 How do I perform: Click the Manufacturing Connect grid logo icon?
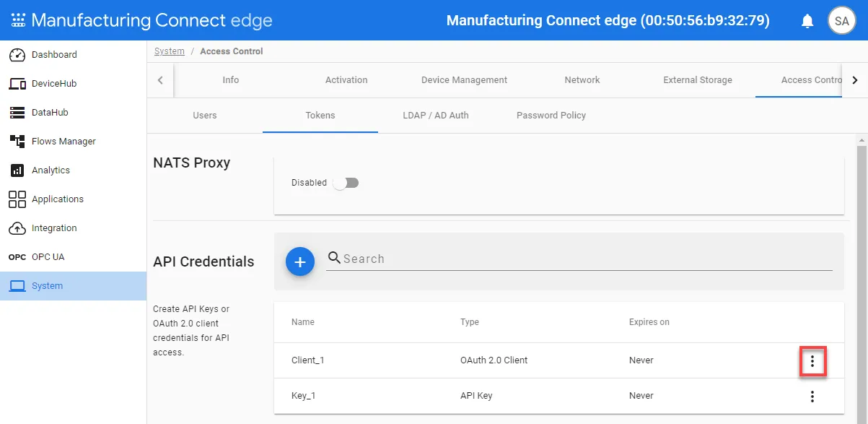point(18,20)
